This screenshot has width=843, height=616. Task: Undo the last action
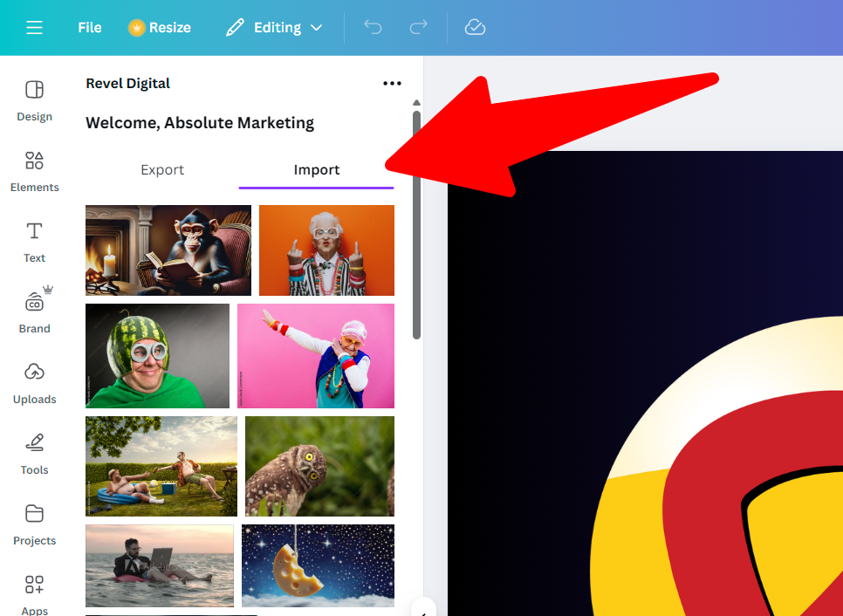373,27
